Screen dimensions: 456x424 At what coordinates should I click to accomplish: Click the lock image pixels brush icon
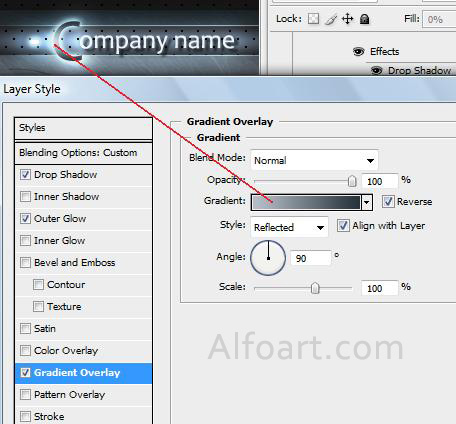330,19
